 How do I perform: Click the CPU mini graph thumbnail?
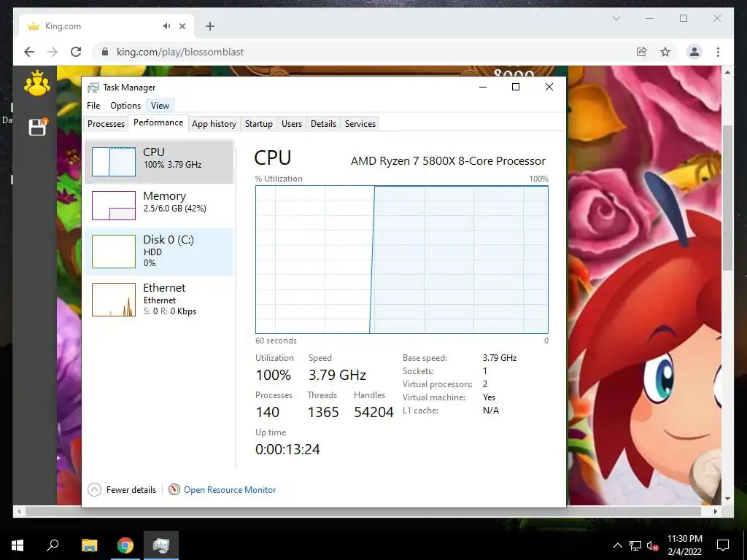point(114,162)
